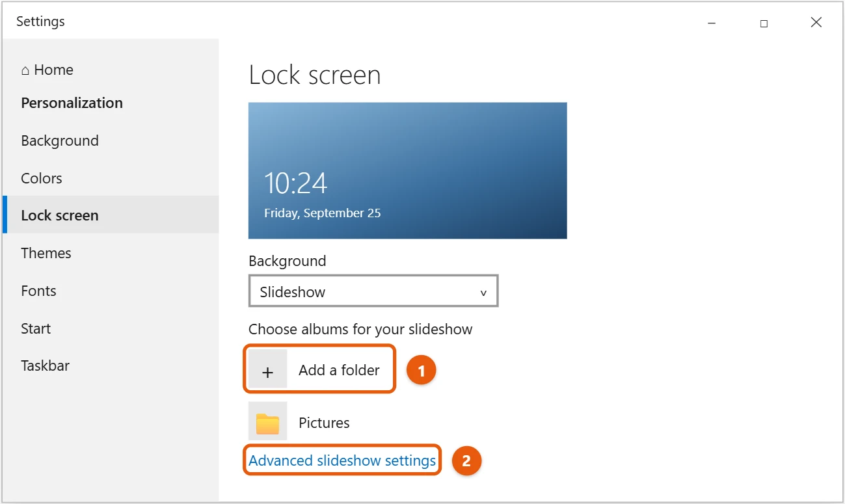Click the lock screen preview image
845x504 pixels.
tap(408, 170)
